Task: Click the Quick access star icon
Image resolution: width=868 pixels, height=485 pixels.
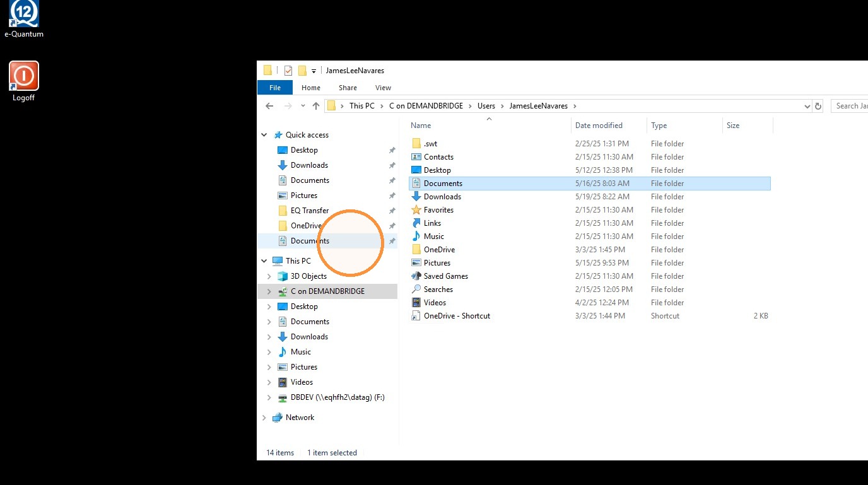Action: 278,135
